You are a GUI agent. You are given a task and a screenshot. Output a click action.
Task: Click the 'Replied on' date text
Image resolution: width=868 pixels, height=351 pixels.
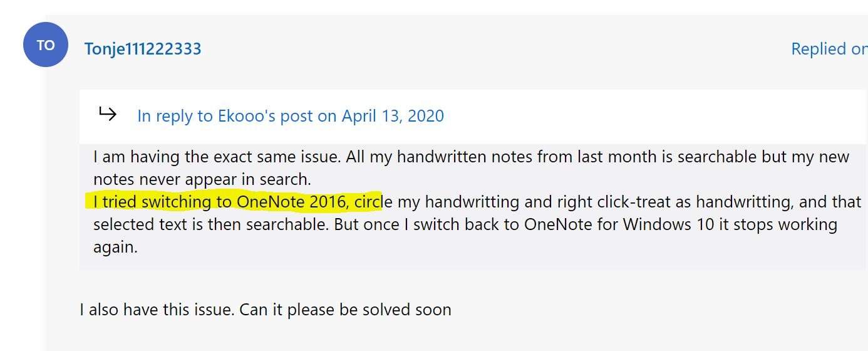pos(829,49)
